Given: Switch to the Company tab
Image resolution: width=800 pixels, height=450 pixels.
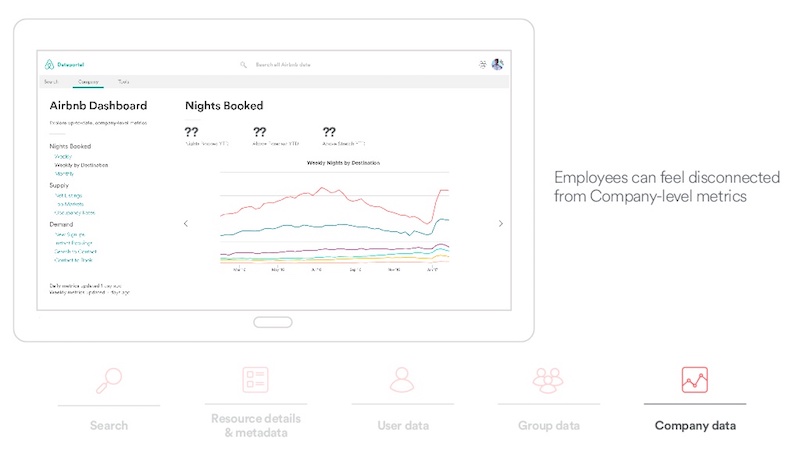Looking at the screenshot, I should (88, 82).
